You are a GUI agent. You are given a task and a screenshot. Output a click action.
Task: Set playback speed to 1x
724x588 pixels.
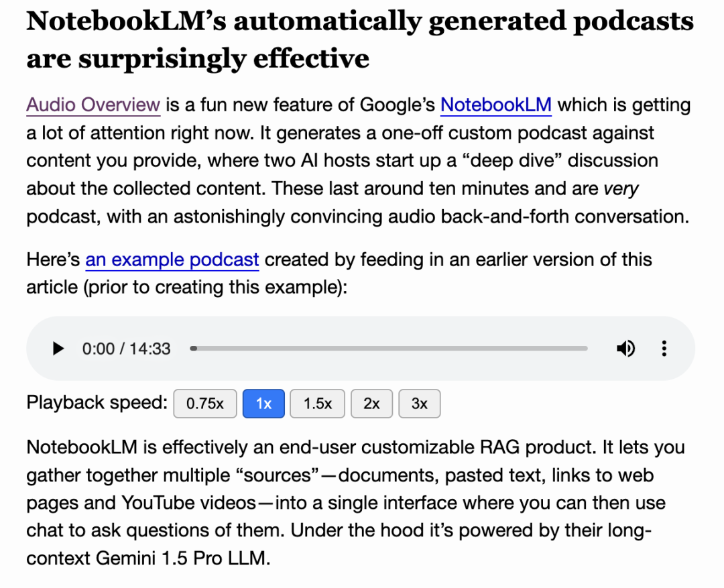pyautogui.click(x=263, y=404)
